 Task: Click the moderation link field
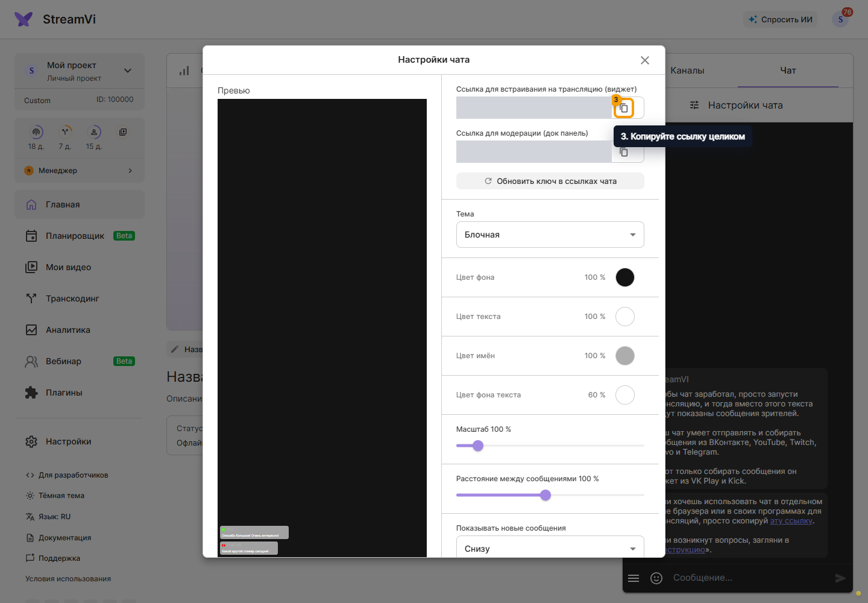click(x=534, y=152)
